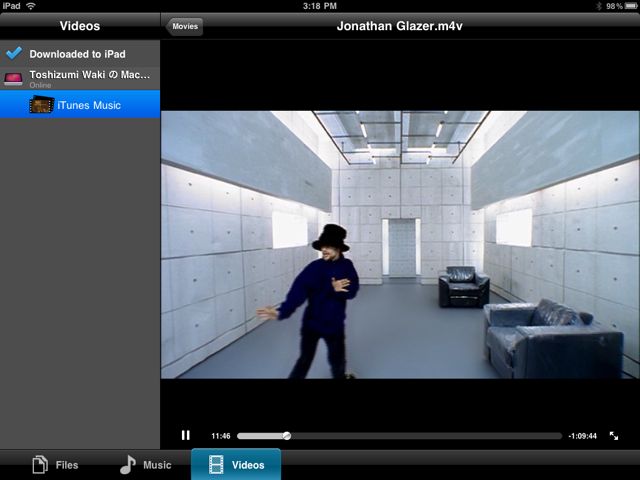Viewport: 640px width, 480px height.
Task: Switch to the Files tab
Action: 55,465
